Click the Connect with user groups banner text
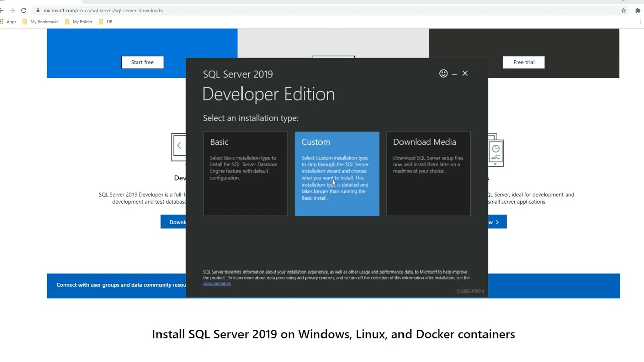 point(121,285)
